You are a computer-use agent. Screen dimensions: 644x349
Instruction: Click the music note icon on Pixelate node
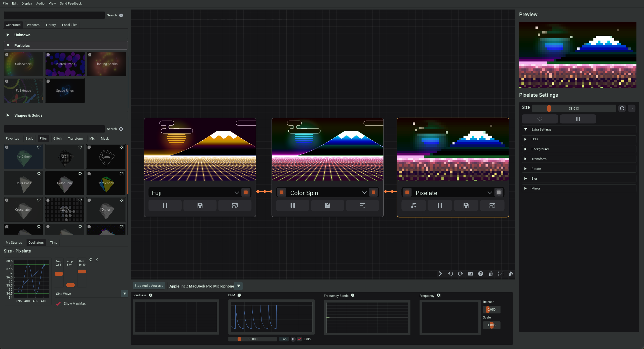point(413,205)
